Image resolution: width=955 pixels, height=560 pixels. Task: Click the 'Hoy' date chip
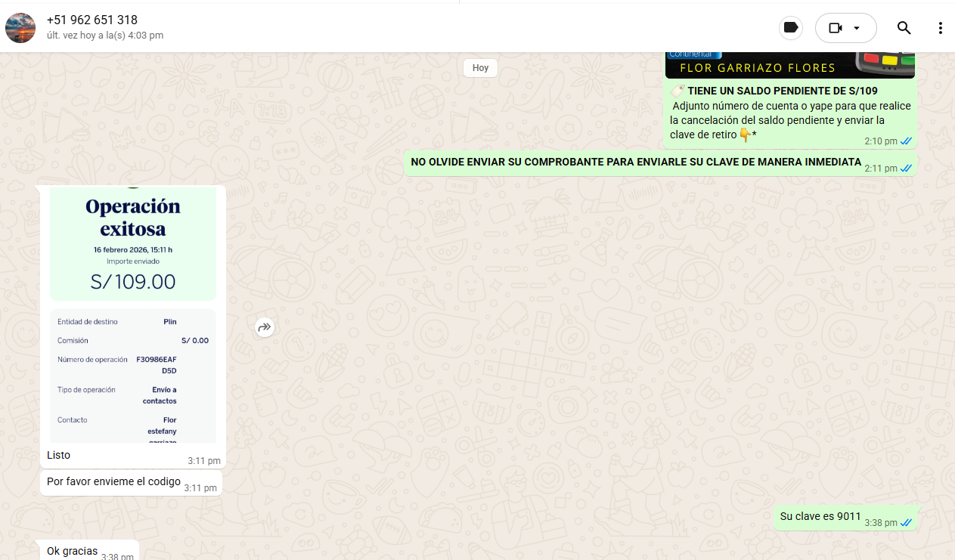(x=480, y=68)
